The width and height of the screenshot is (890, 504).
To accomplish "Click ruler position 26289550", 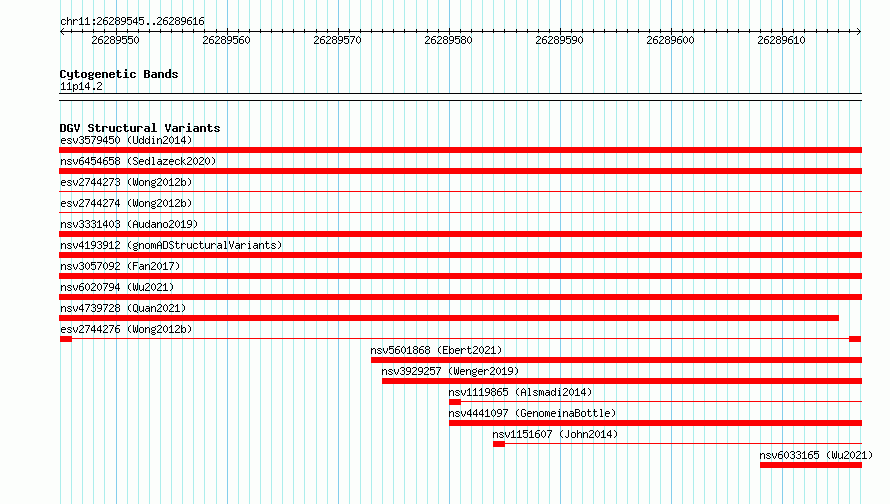I will 115,40.
